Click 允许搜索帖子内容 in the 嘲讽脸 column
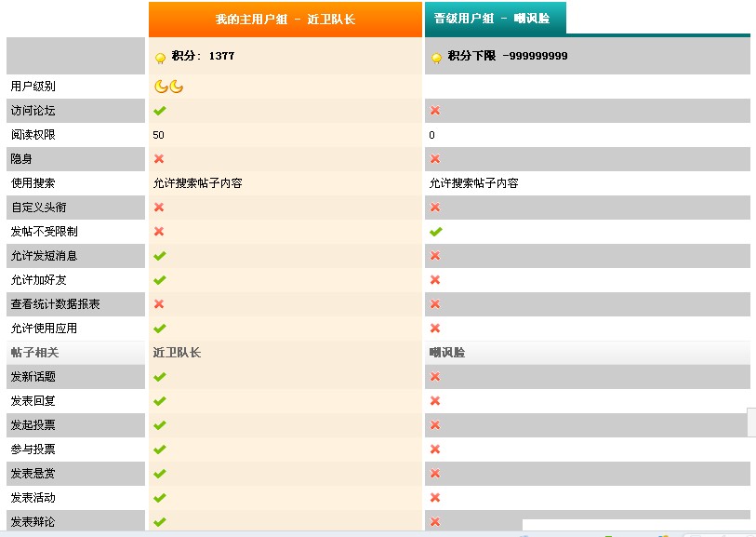The image size is (756, 537). [474, 183]
